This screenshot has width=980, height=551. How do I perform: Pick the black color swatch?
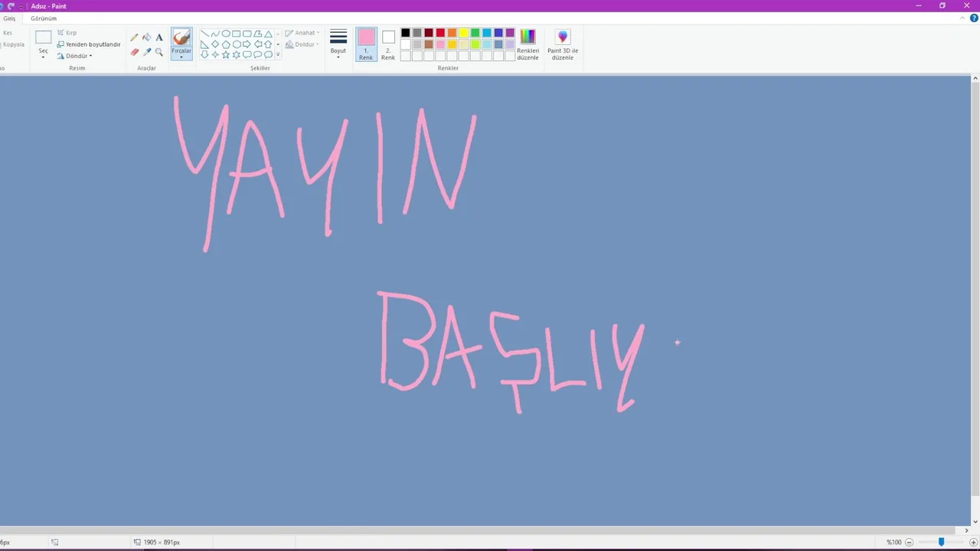[x=406, y=33]
